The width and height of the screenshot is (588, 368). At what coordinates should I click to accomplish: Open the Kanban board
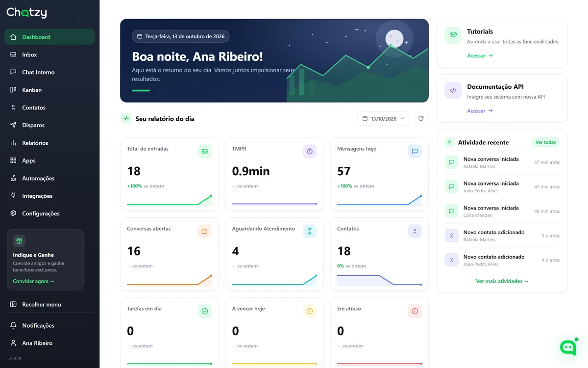point(49,90)
